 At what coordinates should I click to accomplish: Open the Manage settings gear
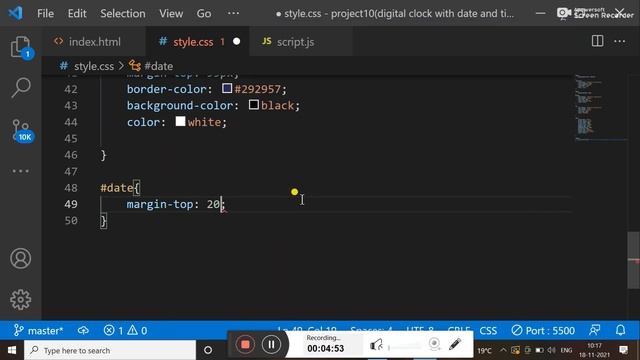[x=20, y=300]
